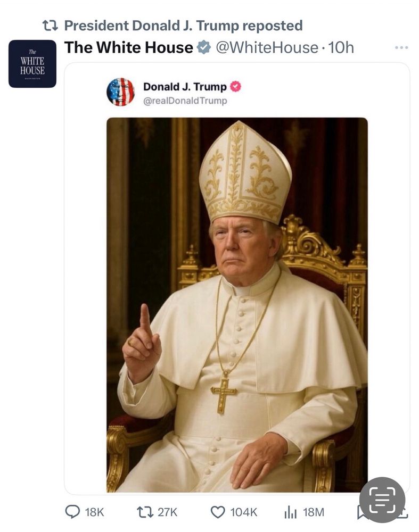Viewport: 419px width, 532px height.
Task: Click the 104K likes count
Action: pyautogui.click(x=243, y=512)
